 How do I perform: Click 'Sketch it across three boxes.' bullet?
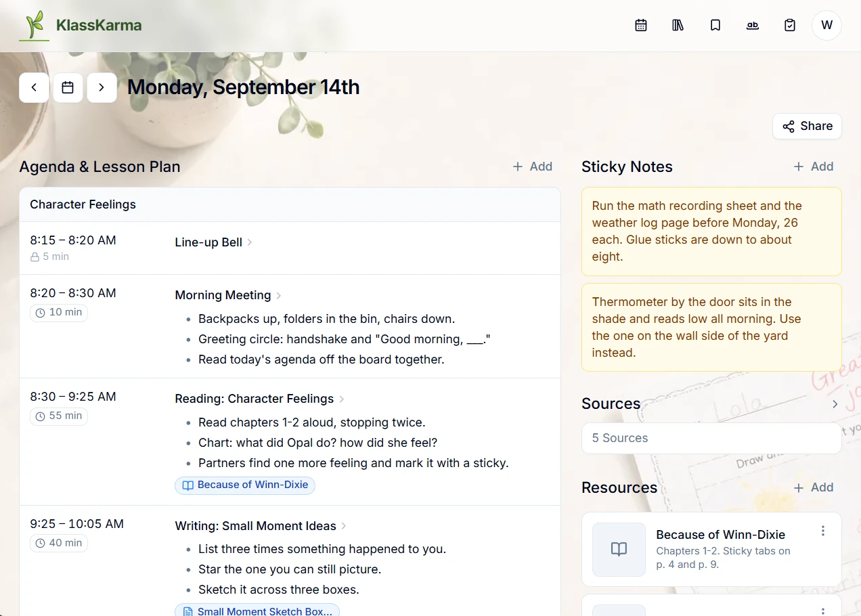tap(279, 589)
